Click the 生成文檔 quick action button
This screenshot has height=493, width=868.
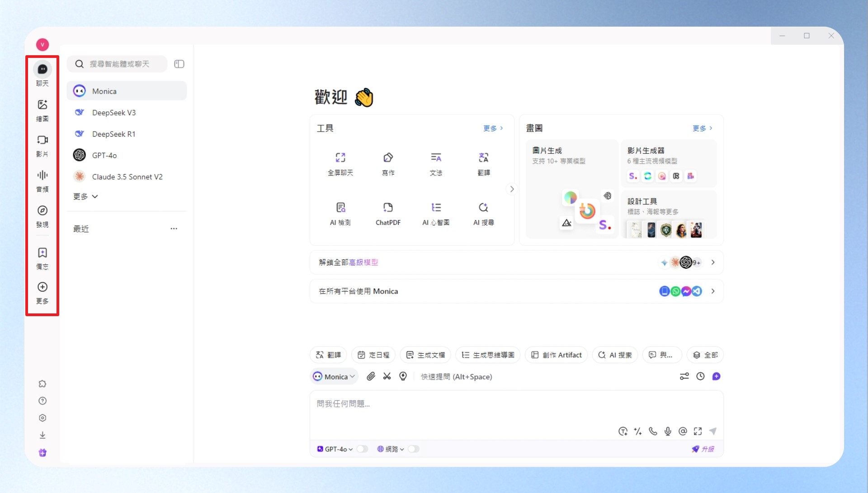425,355
